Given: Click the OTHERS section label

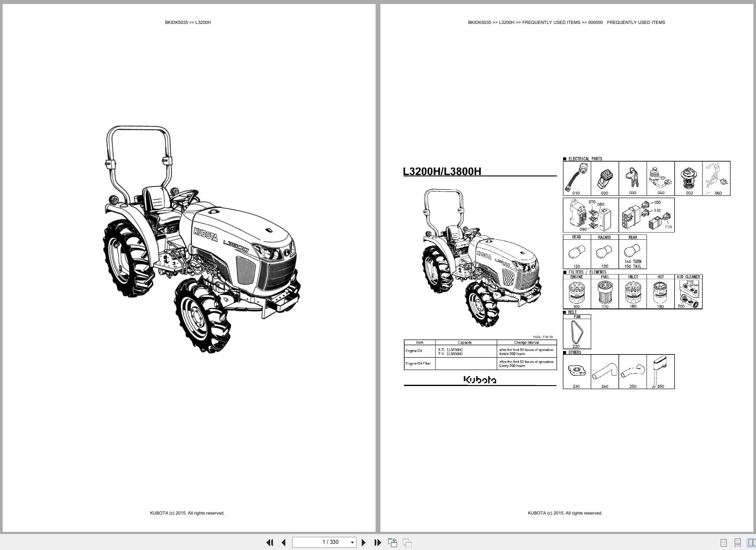Looking at the screenshot, I should tap(574, 352).
